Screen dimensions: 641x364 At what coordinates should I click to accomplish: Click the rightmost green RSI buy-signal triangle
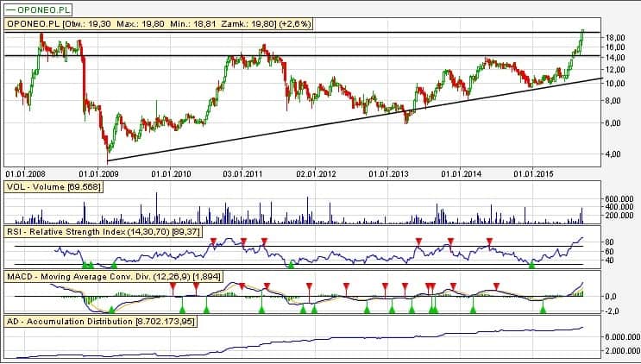(x=531, y=263)
